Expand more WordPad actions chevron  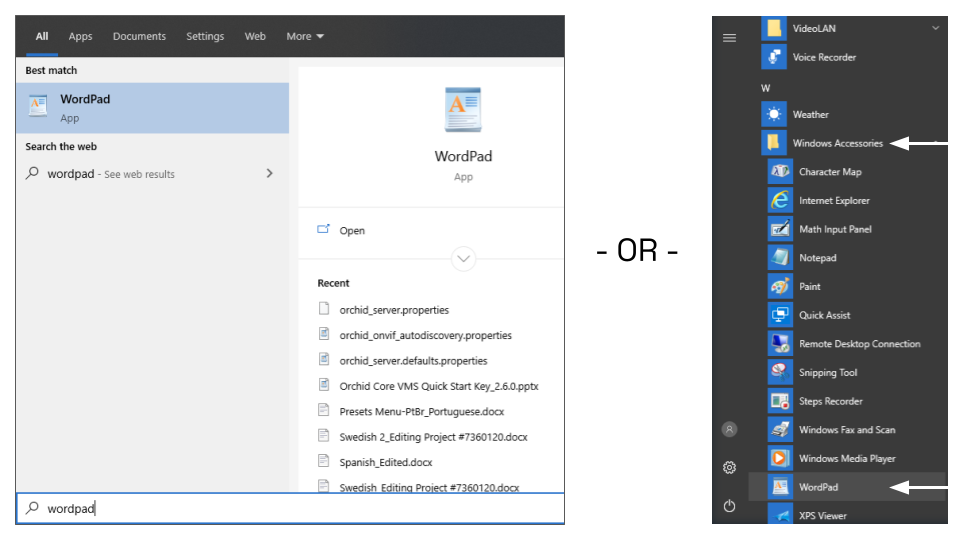point(464,259)
